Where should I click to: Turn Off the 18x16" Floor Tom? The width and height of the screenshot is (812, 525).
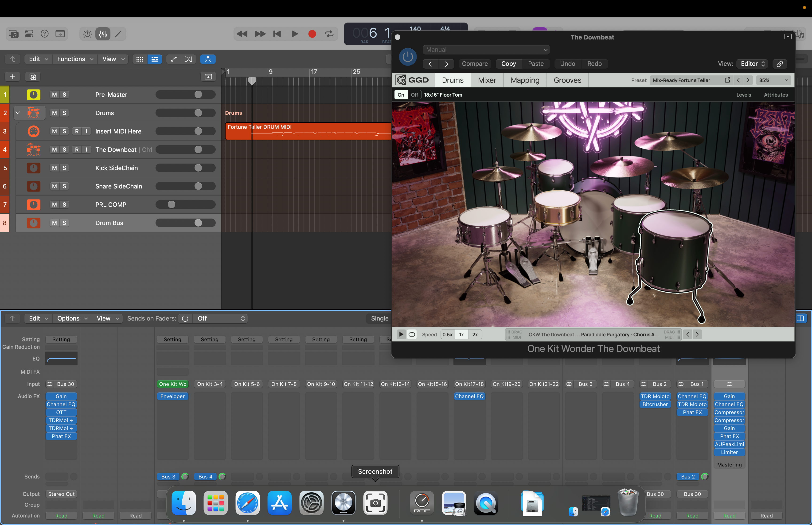(x=414, y=95)
